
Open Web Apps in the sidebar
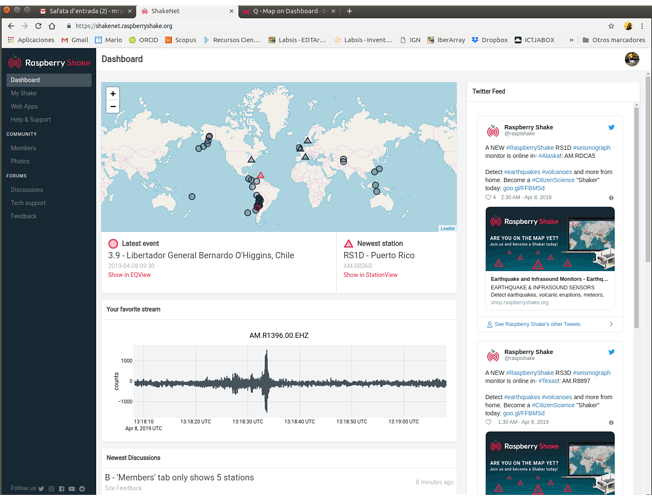(x=24, y=106)
